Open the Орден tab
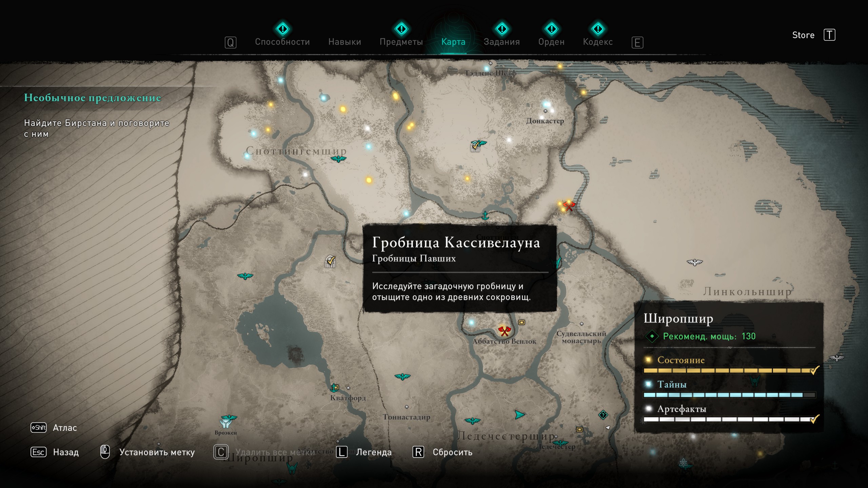The height and width of the screenshot is (488, 868). 551,42
